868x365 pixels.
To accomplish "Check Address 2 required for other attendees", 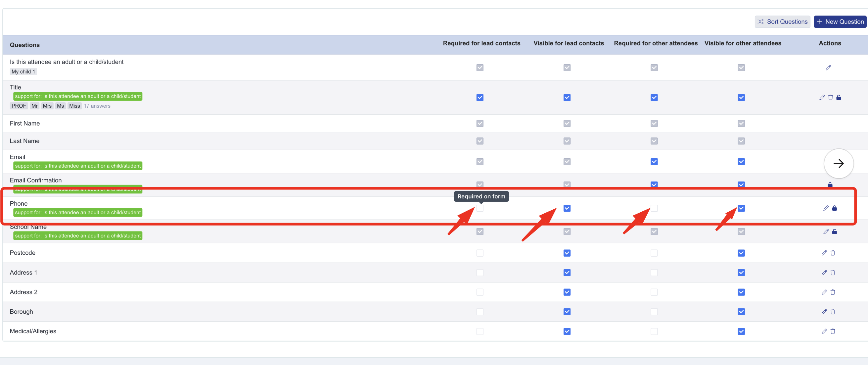I will click(x=654, y=292).
